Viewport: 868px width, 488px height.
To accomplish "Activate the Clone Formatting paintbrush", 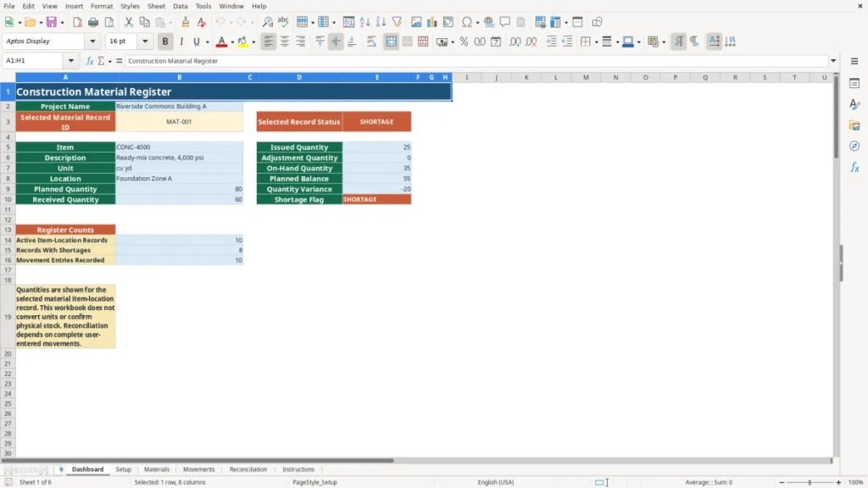I will (x=186, y=22).
